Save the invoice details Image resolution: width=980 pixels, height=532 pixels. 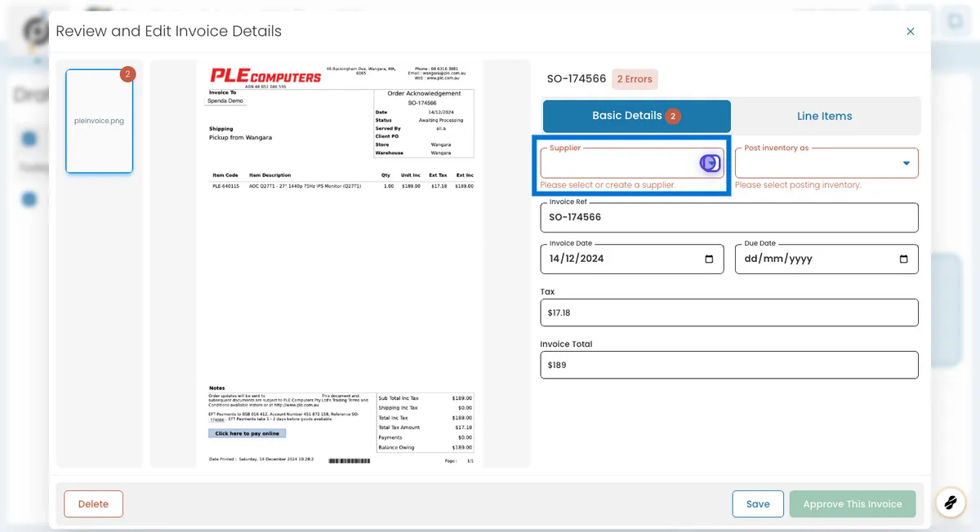(758, 504)
